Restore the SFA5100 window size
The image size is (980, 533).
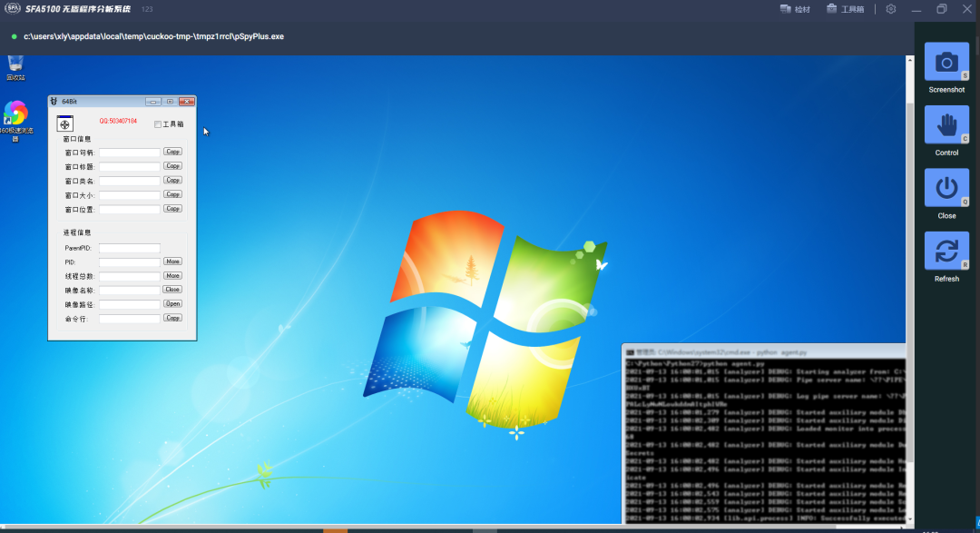[x=942, y=9]
